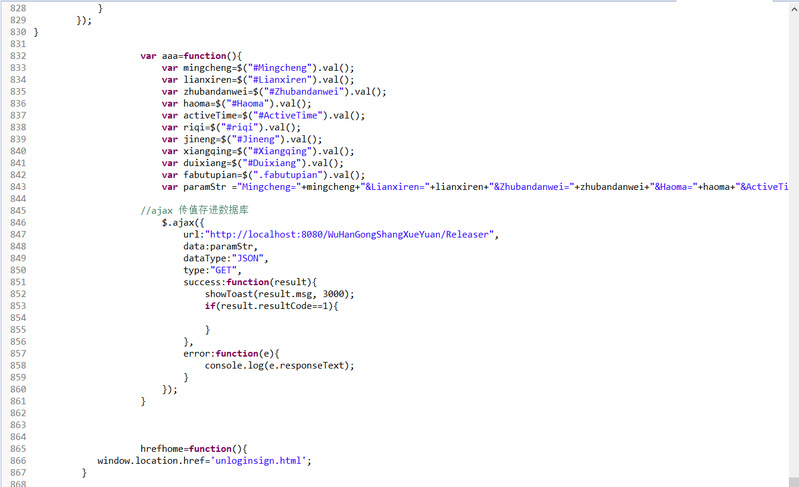Click on the "#Duixiang" selector string

pos(272,163)
